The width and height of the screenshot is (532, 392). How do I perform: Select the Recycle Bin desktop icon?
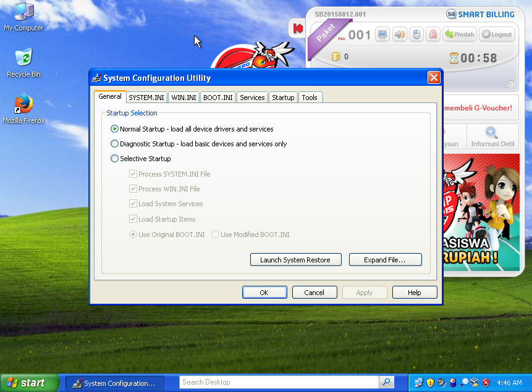[23, 64]
